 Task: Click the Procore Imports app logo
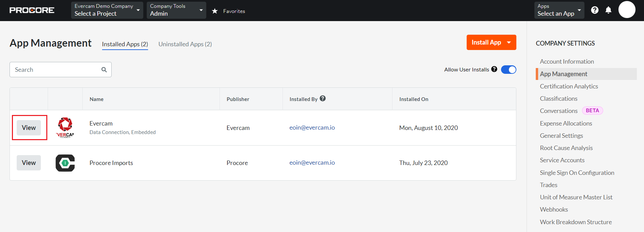pos(65,163)
